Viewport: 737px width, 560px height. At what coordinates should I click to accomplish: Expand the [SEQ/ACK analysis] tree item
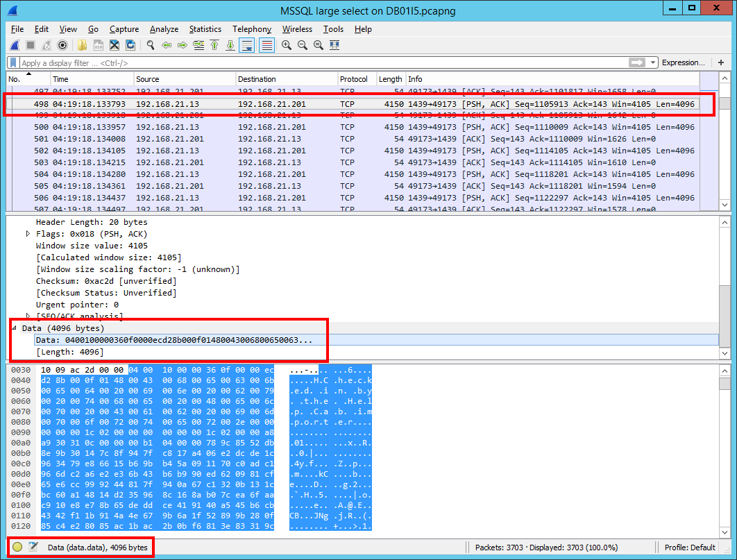(28, 316)
